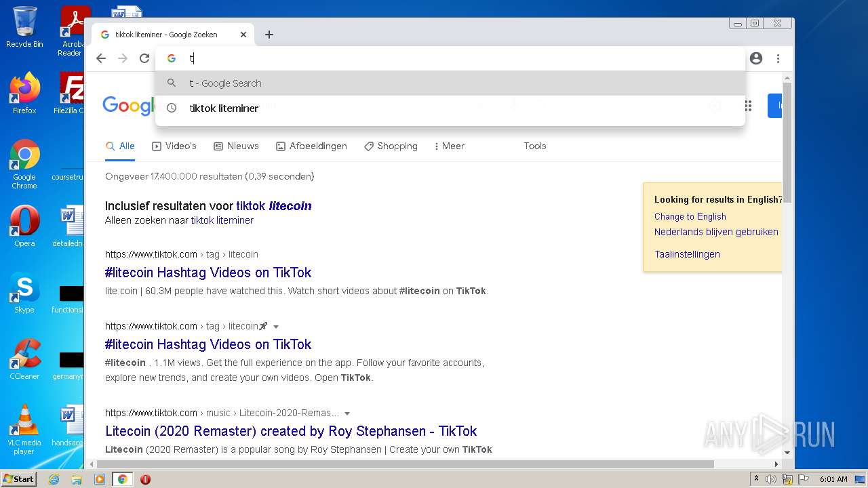Open the search Tools button
The image size is (868, 488).
click(535, 146)
